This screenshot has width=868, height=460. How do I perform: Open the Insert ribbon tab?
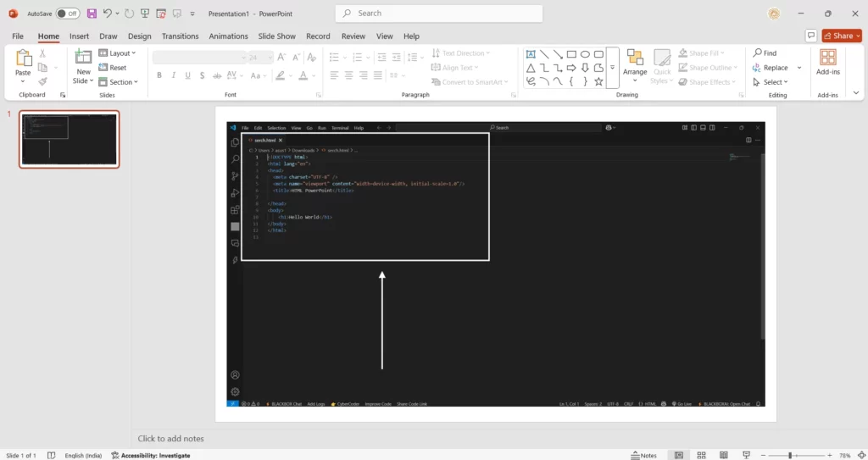point(79,36)
